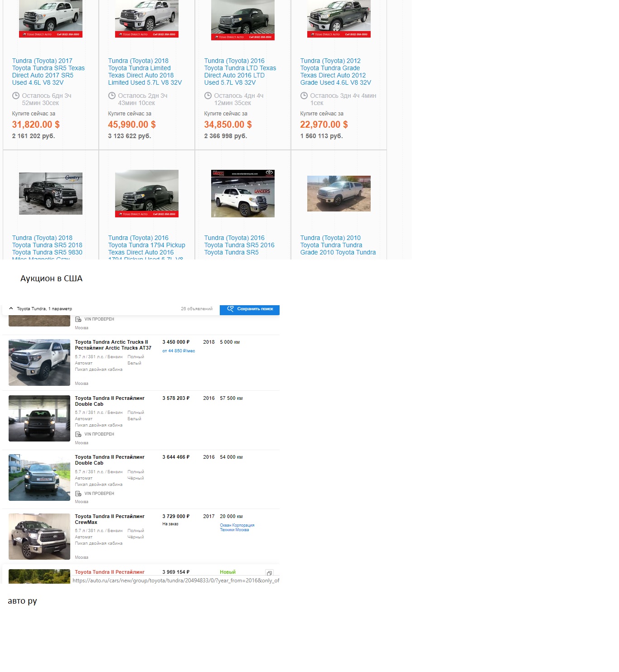Open the Tundra 2016 SR5 2016 listing link
The width and height of the screenshot is (619, 672).
click(239, 245)
